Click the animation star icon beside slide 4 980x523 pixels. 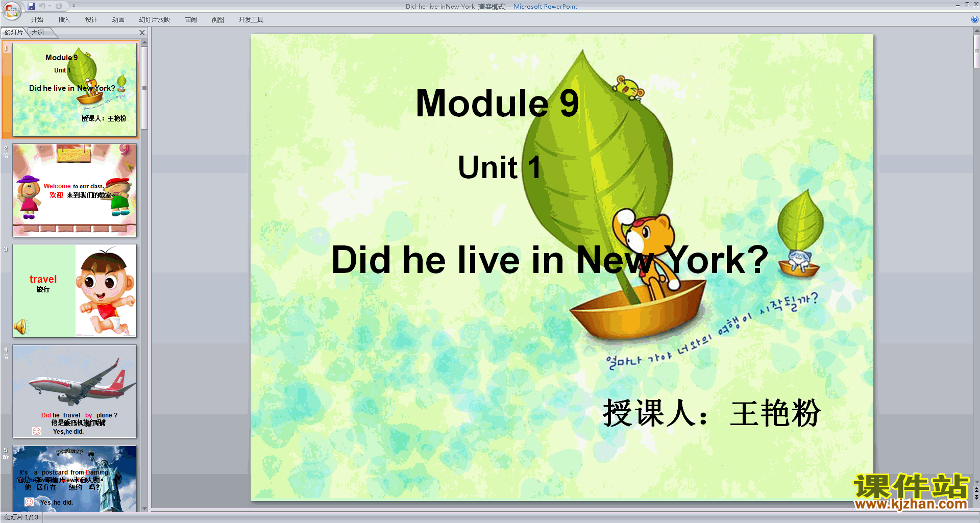pyautogui.click(x=6, y=357)
